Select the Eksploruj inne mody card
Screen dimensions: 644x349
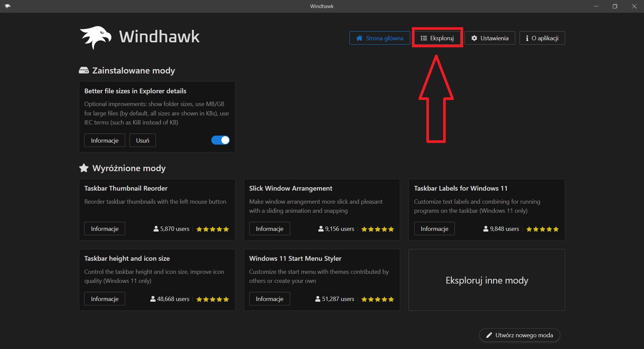(x=487, y=280)
